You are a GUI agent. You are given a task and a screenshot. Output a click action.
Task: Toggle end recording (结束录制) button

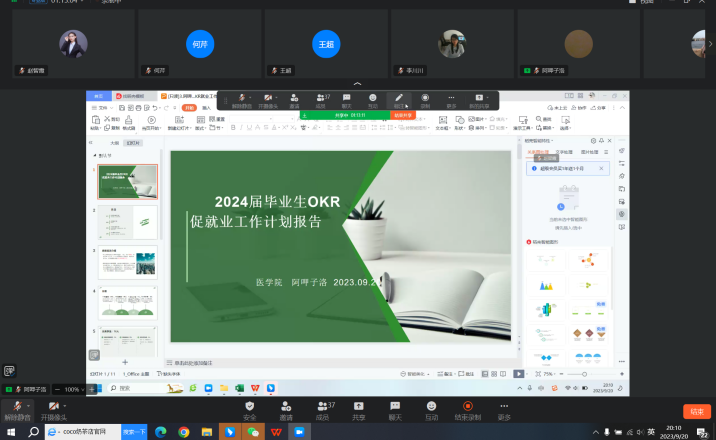(x=468, y=408)
